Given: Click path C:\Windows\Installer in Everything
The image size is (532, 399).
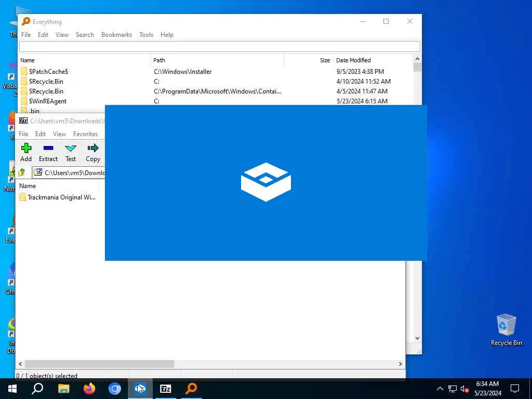Looking at the screenshot, I should [182, 72].
